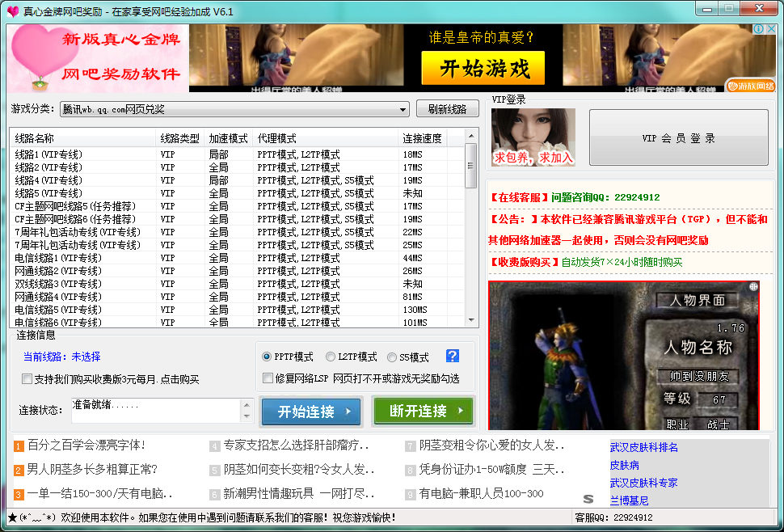784x532 pixels.
Task: Click the orange number 3 ad badge
Action: [x=19, y=495]
